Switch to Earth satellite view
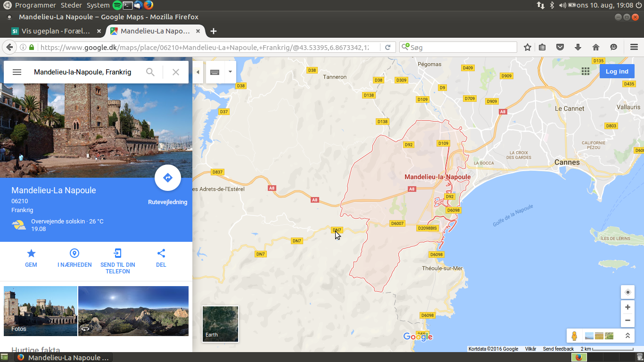 220,324
